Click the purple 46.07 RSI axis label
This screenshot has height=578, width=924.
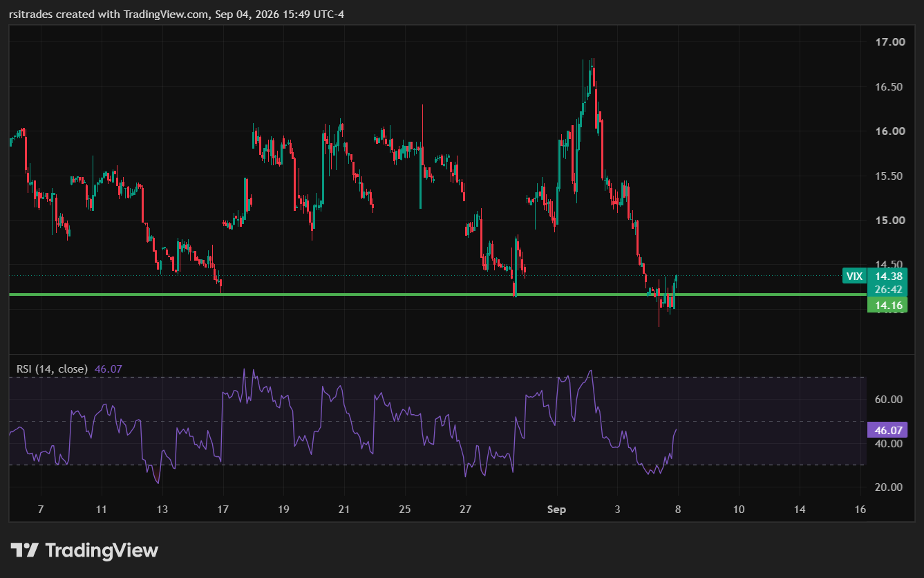(x=888, y=430)
